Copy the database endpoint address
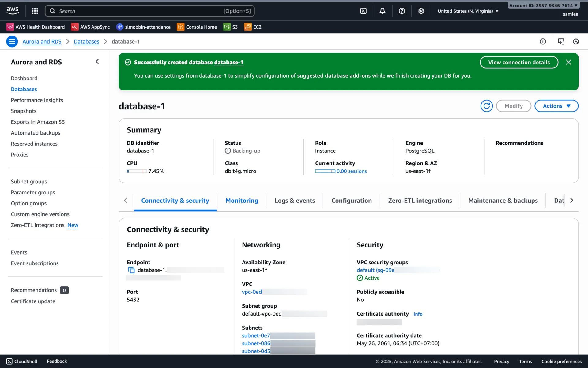 (x=131, y=270)
